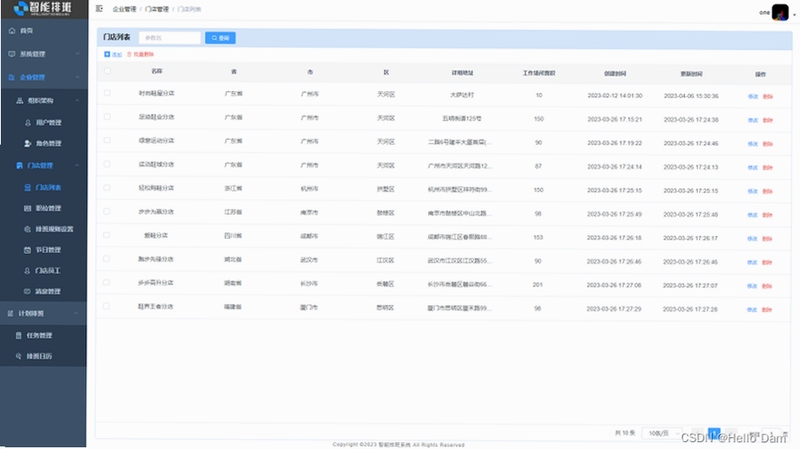The height and width of the screenshot is (449, 800).
Task: Click 删除 for the 厦门市 row
Action: [767, 310]
